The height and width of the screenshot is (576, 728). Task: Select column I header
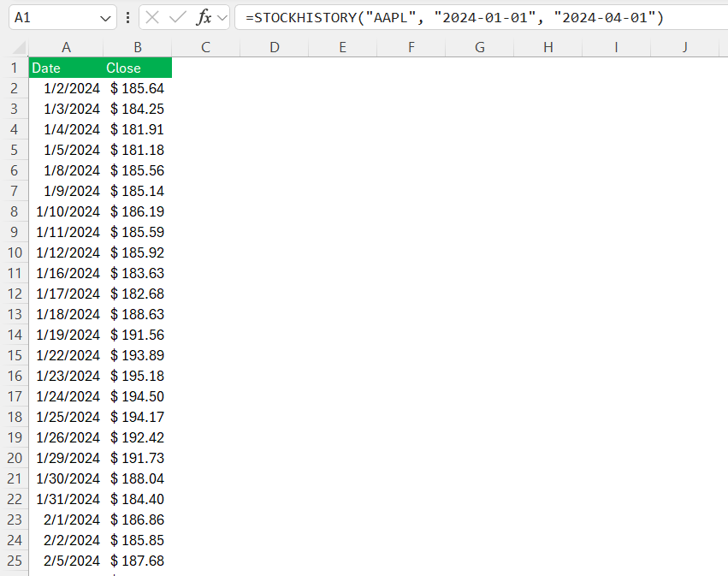[617, 47]
